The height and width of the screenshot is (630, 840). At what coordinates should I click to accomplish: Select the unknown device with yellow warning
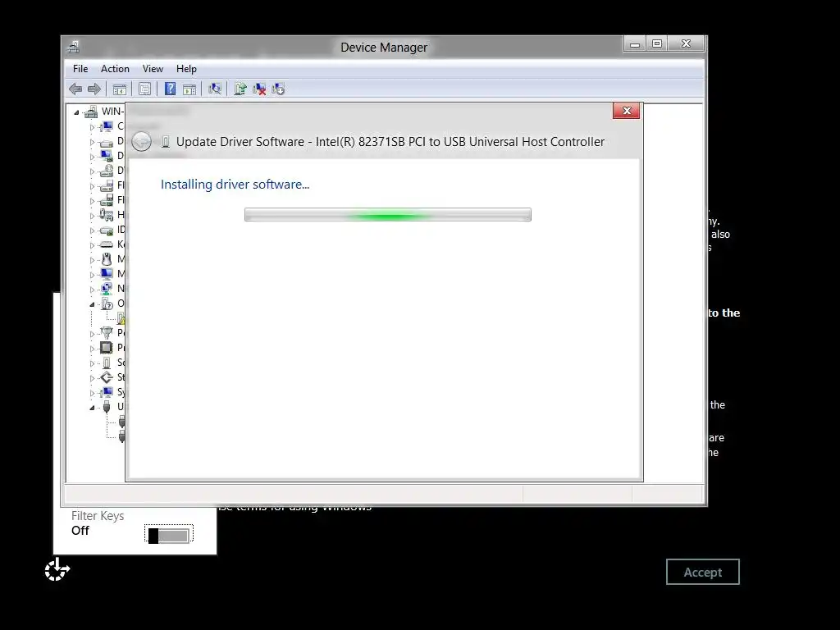click(x=121, y=318)
